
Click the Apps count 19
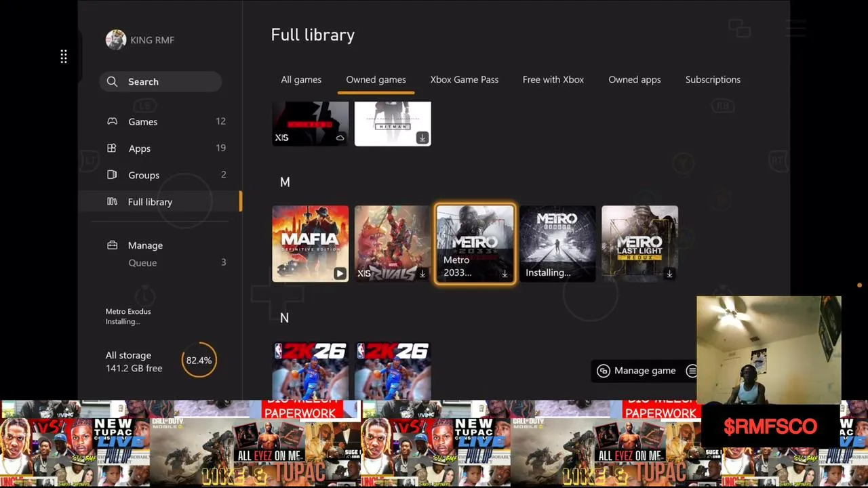220,148
